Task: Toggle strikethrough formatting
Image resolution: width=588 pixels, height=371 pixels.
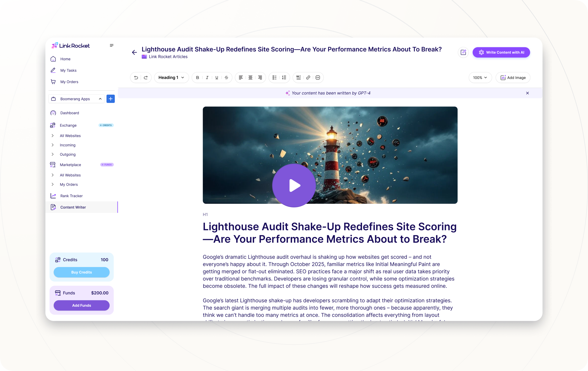Action: pos(226,78)
